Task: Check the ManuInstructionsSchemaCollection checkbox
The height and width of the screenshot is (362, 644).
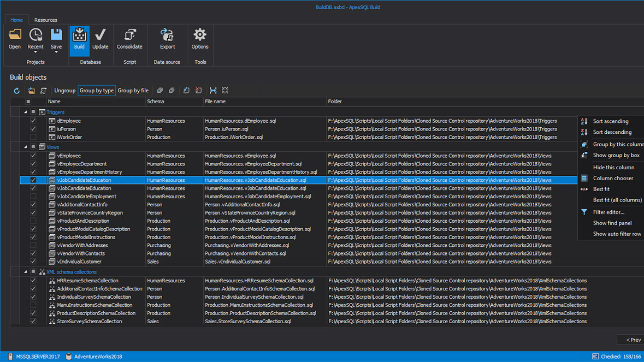Action: 33,305
